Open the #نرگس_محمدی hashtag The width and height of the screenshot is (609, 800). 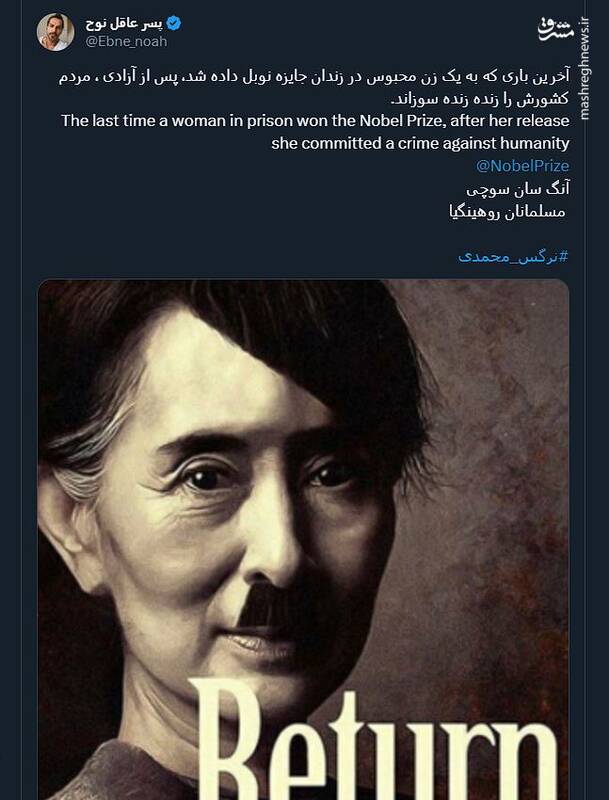(x=513, y=256)
